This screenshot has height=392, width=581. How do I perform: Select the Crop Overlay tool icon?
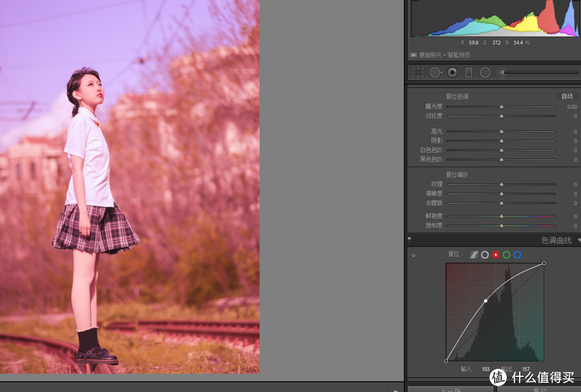418,72
